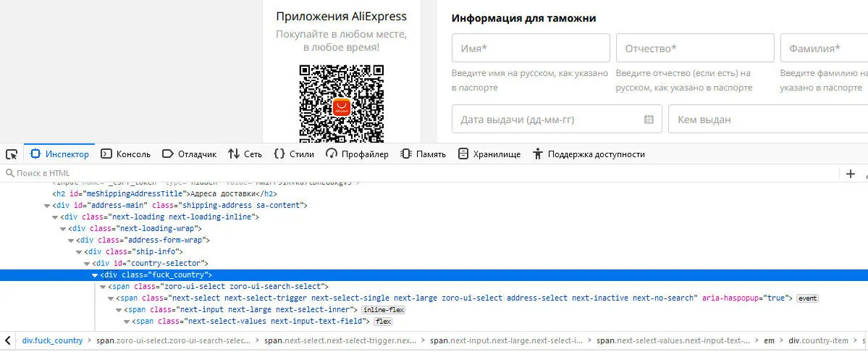Collapse the next-select-trigger span node
The height and width of the screenshot is (352, 868).
[111, 298]
